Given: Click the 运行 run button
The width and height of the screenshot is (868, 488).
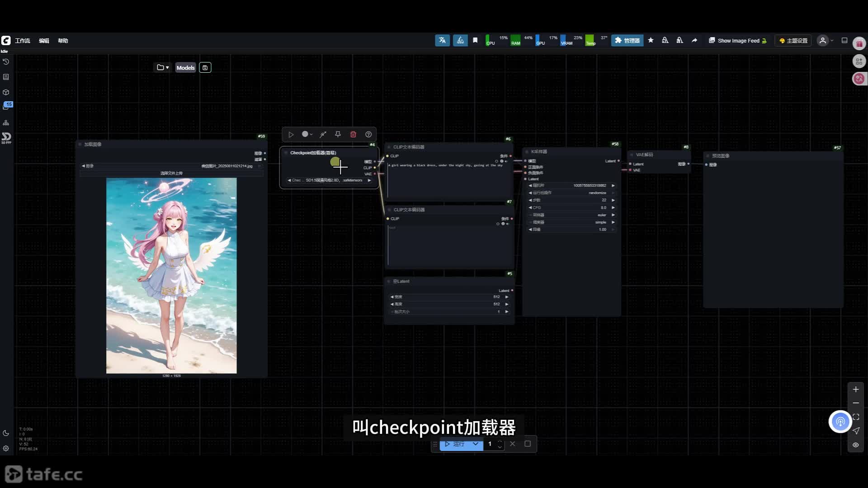Looking at the screenshot, I should point(455,444).
